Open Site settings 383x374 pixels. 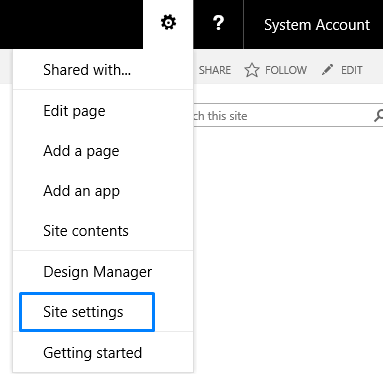[87, 312]
